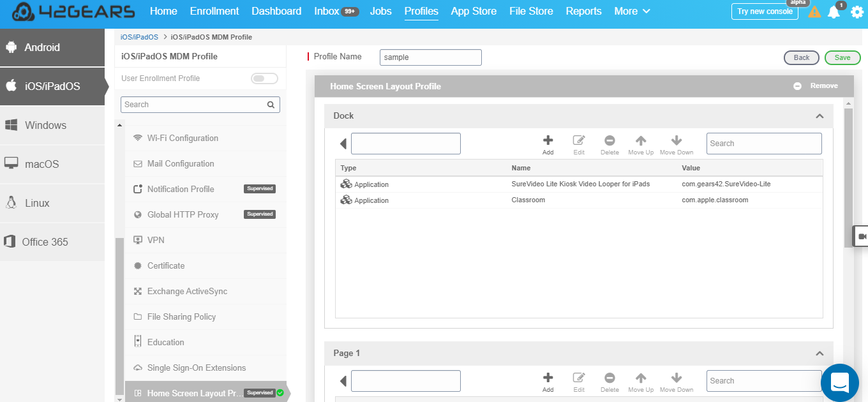Select the Office 365 platform
The image size is (868, 402).
click(x=52, y=242)
